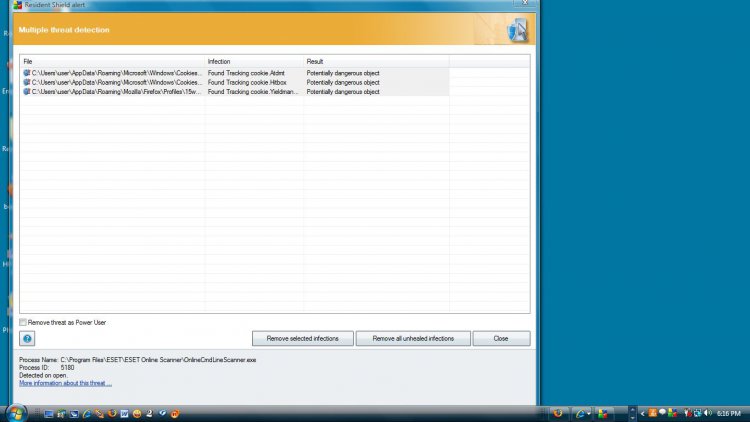This screenshot has height=422, width=750.
Task: Open the AVG four-color tray icon
Action: pos(673,413)
